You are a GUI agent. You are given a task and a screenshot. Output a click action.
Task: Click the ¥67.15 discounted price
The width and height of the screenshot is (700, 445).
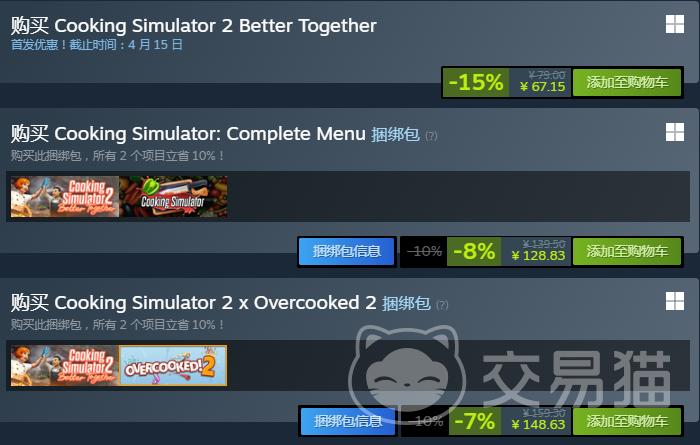542,87
